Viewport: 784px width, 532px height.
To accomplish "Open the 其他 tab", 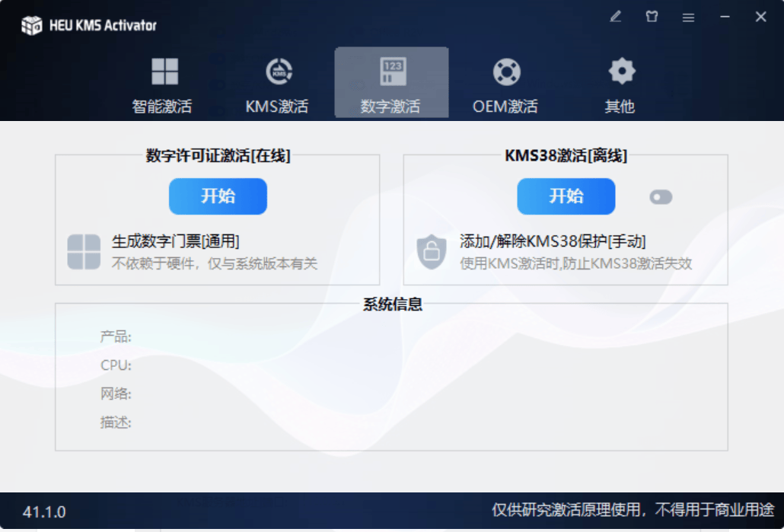I will coord(620,84).
